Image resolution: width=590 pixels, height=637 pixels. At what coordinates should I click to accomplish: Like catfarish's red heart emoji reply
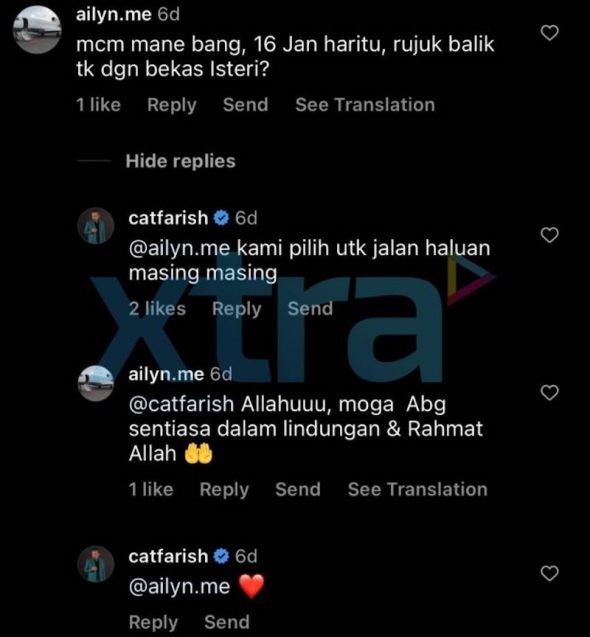(550, 573)
